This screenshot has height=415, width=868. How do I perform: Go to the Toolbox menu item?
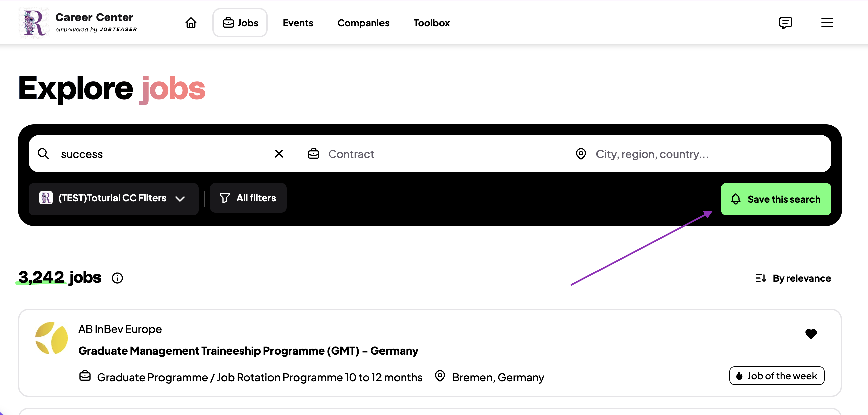tap(431, 23)
